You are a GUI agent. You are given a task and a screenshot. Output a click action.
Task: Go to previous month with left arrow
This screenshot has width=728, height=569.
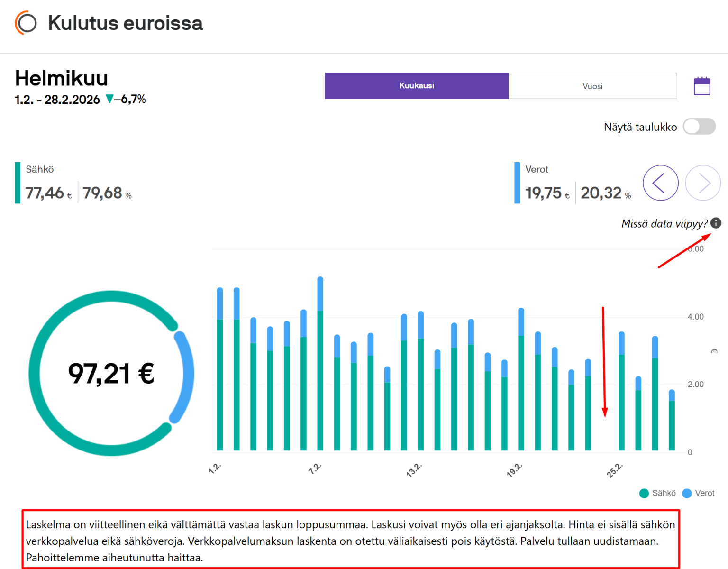pos(660,183)
